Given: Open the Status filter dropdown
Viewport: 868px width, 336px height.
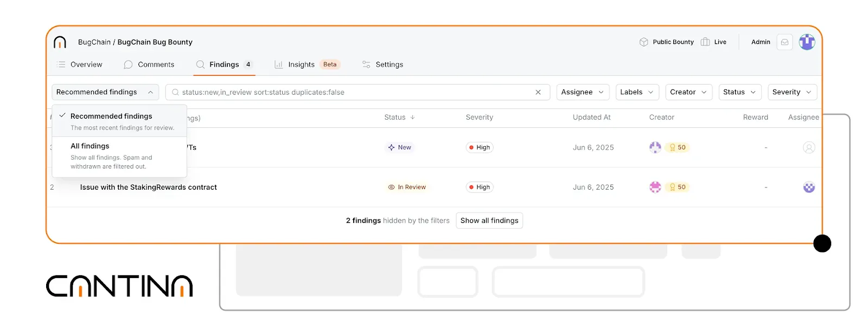Looking at the screenshot, I should tap(740, 92).
